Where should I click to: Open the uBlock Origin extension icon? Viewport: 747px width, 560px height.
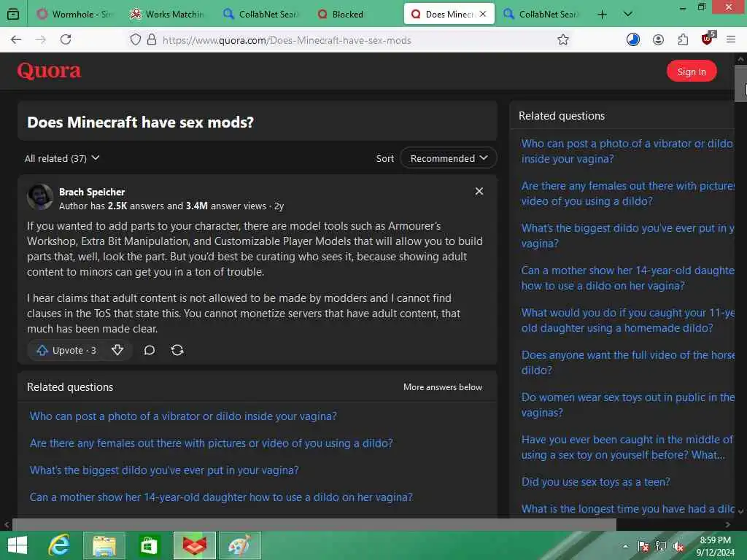coord(708,39)
